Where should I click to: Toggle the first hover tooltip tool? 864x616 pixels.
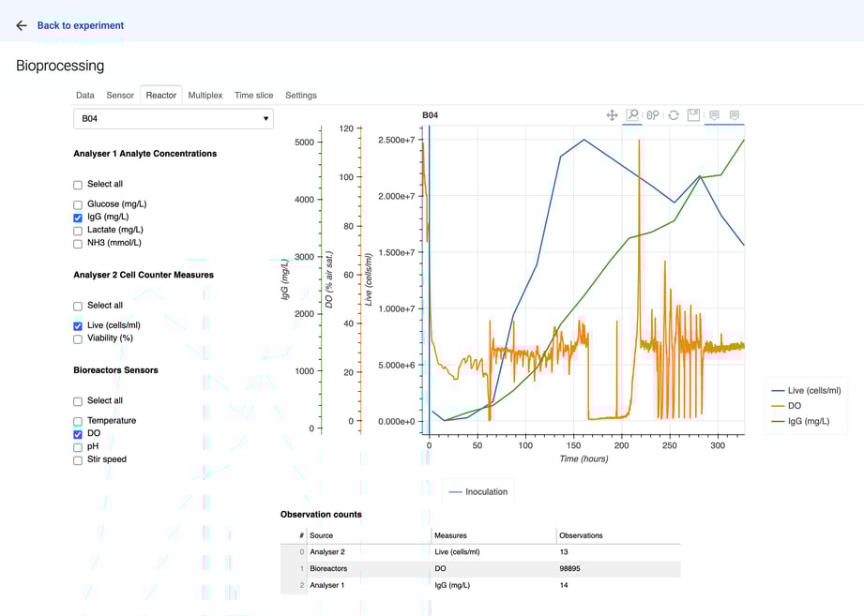coord(714,115)
